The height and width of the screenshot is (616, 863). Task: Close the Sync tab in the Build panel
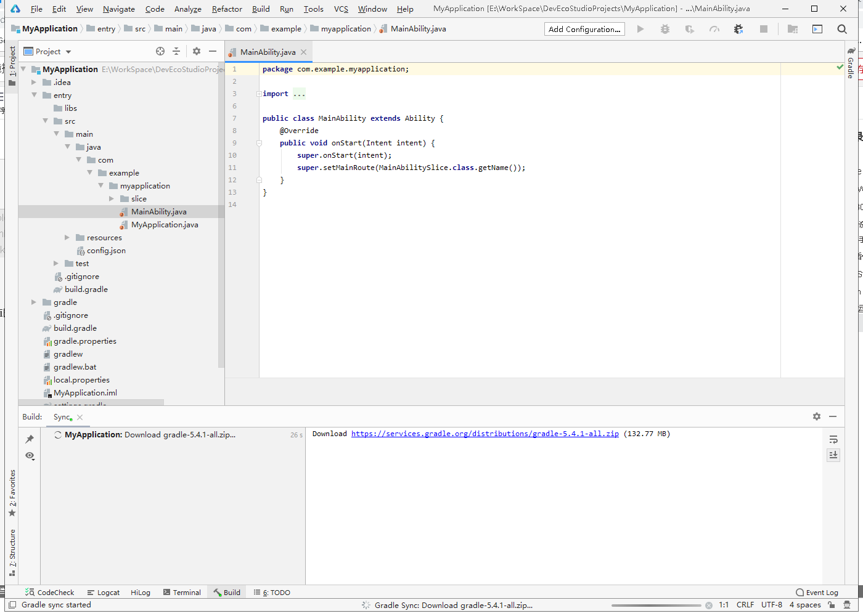[80, 417]
